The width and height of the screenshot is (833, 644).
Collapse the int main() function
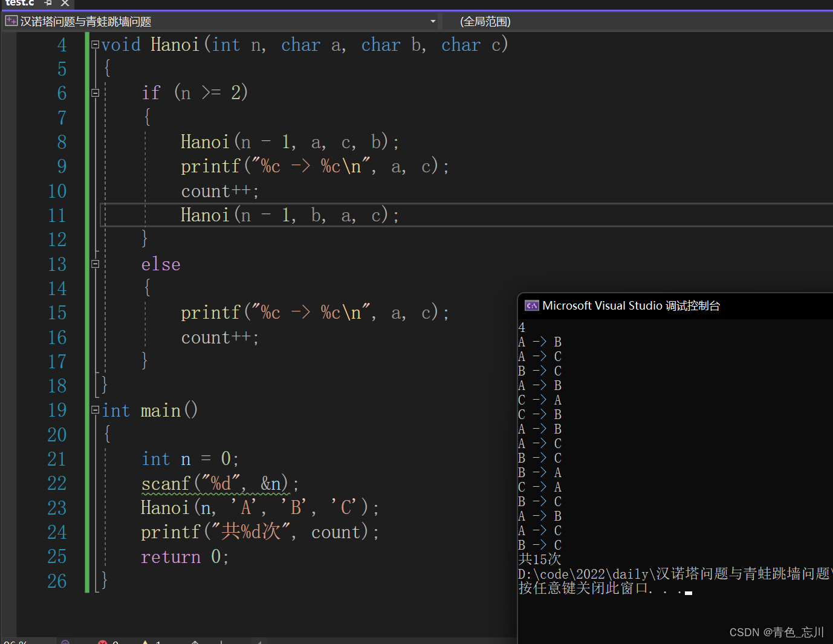(x=95, y=410)
